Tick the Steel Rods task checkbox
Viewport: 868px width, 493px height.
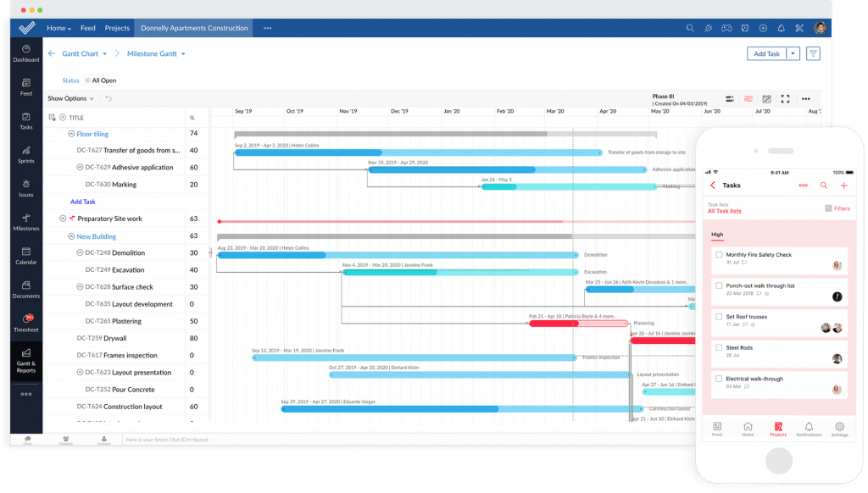pyautogui.click(x=719, y=347)
